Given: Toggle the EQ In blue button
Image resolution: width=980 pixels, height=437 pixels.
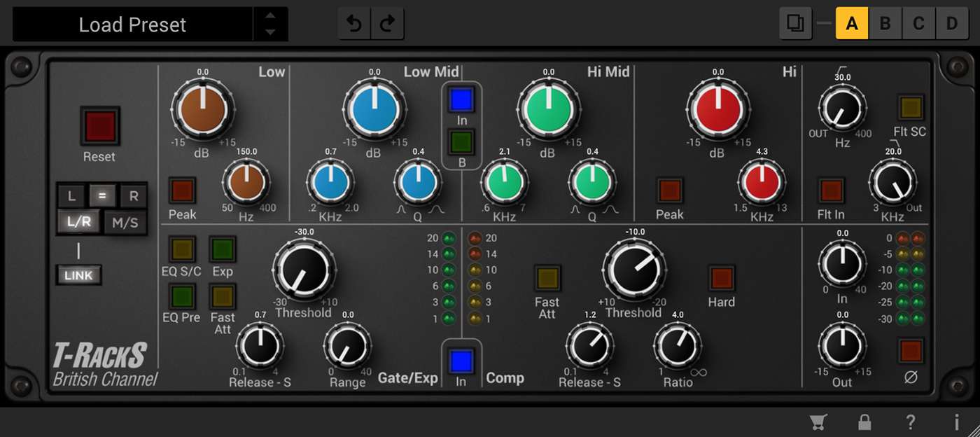Looking at the screenshot, I should pyautogui.click(x=461, y=100).
